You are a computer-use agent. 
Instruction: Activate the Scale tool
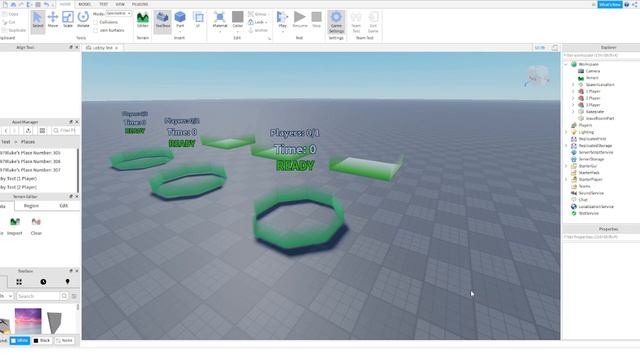point(68,20)
